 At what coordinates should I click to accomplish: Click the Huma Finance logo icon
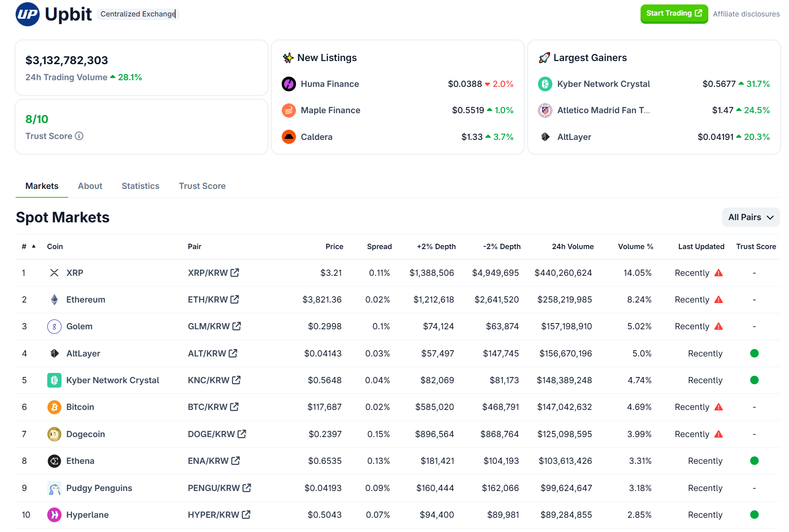point(289,84)
